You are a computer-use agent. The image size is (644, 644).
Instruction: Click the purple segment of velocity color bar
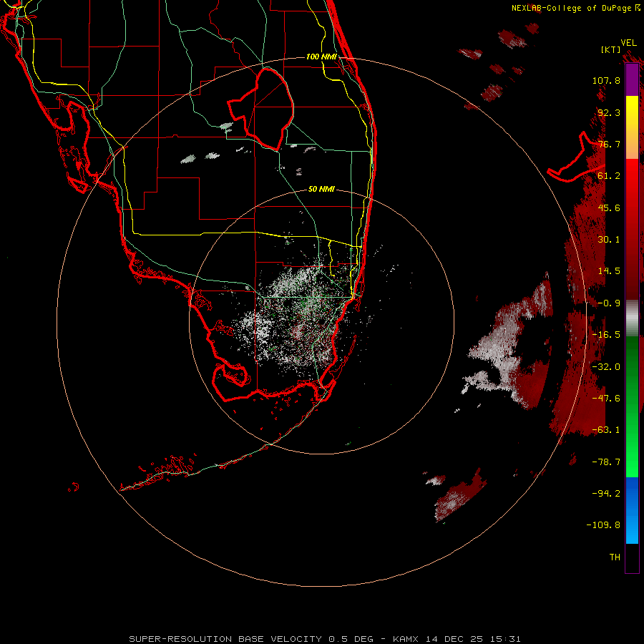632,79
